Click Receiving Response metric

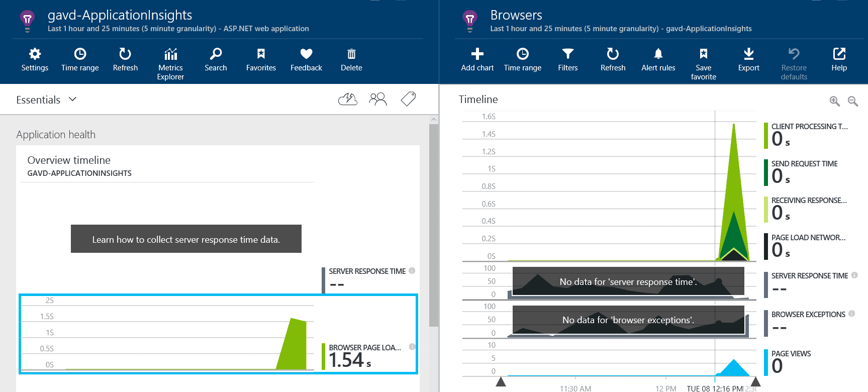[806, 210]
